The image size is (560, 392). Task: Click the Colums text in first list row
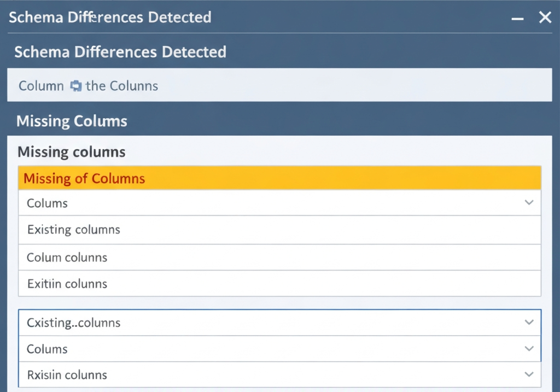(48, 203)
